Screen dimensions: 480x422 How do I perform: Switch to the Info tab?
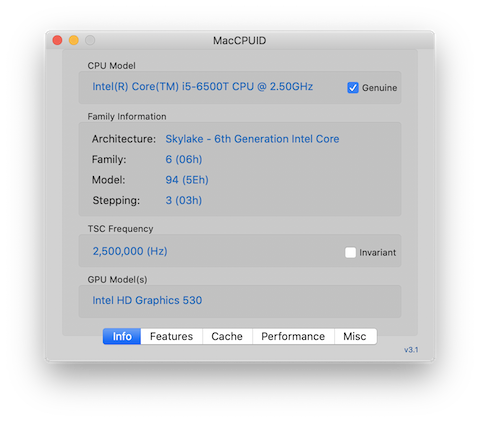click(x=122, y=336)
